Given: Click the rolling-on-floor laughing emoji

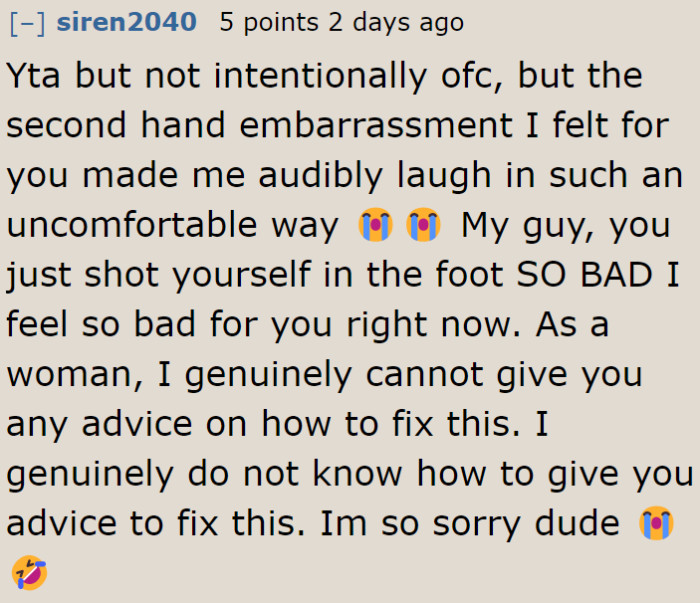Looking at the screenshot, I should pos(29,573).
